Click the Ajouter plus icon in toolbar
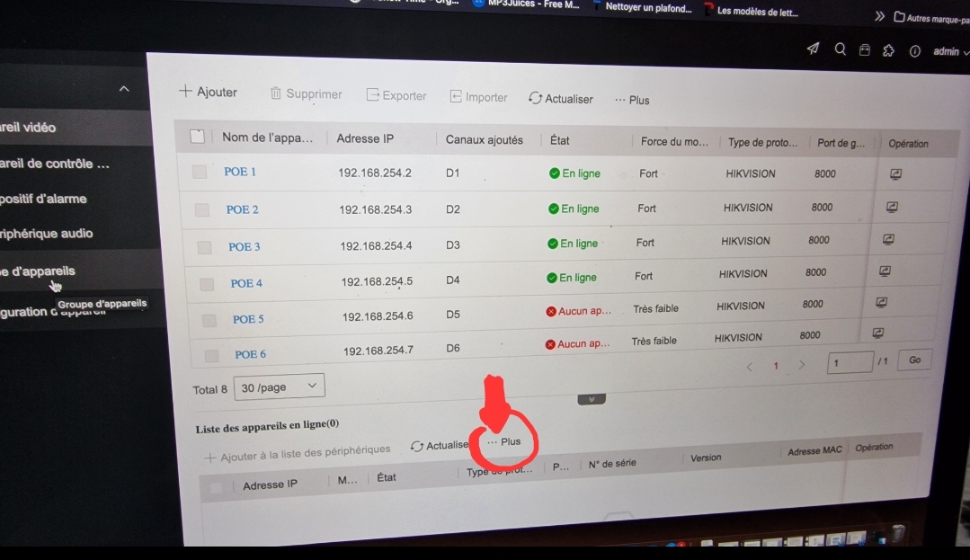Viewport: 970px width, 560px height. pos(185,91)
